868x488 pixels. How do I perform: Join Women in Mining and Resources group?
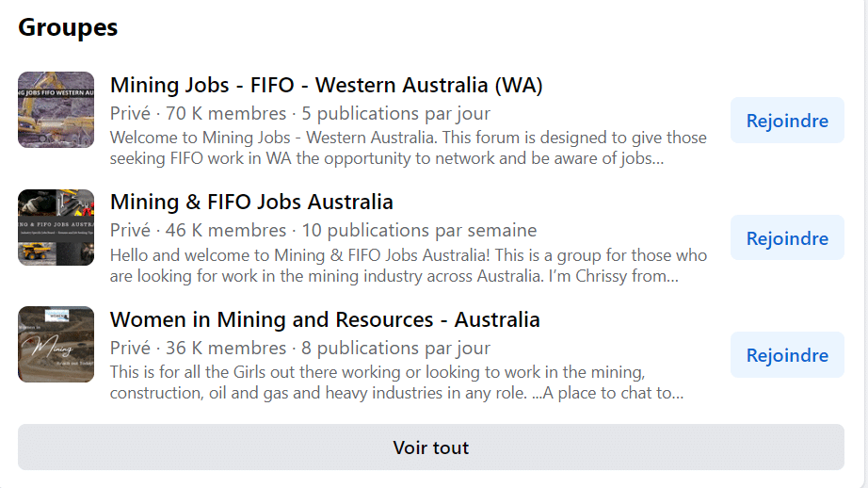pos(787,355)
